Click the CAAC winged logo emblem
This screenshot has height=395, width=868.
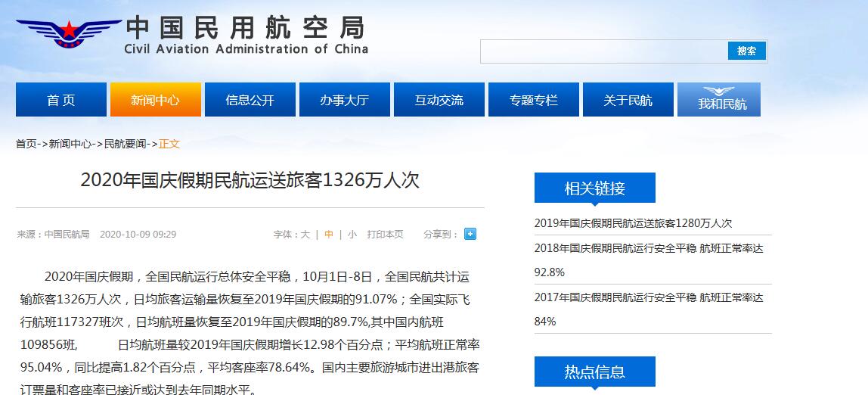[67, 34]
